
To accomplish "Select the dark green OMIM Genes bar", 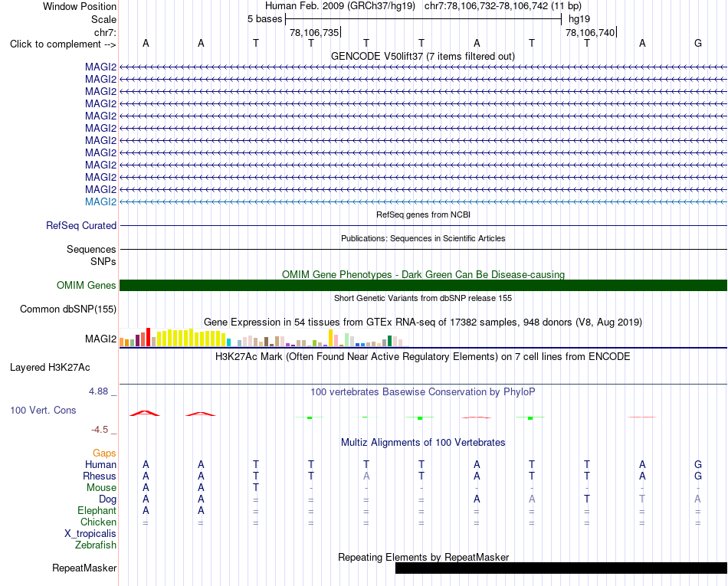I will point(423,286).
